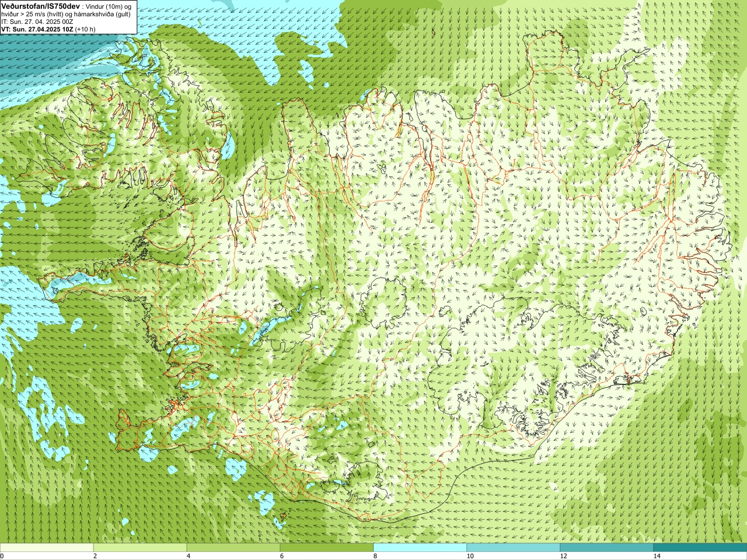Click the legend tick label '0'
747x560 pixels.
coord(2,556)
